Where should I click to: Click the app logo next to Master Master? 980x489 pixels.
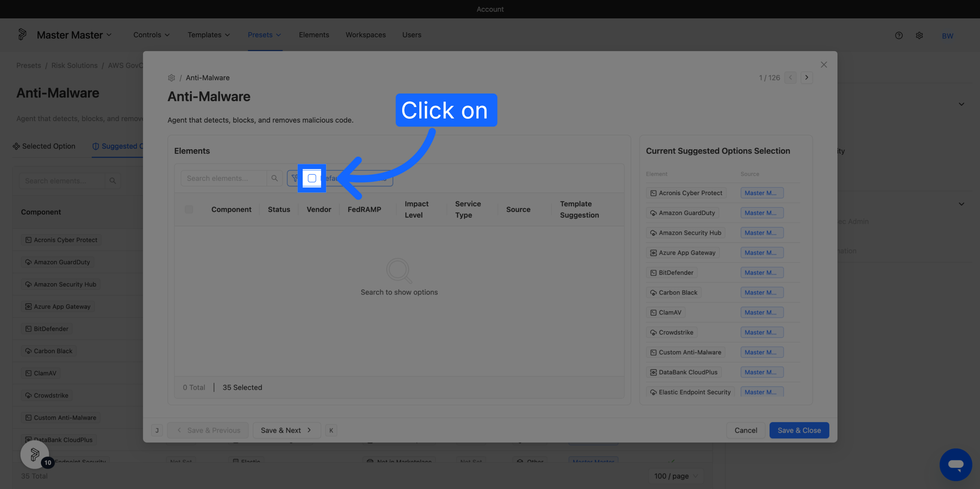click(23, 35)
